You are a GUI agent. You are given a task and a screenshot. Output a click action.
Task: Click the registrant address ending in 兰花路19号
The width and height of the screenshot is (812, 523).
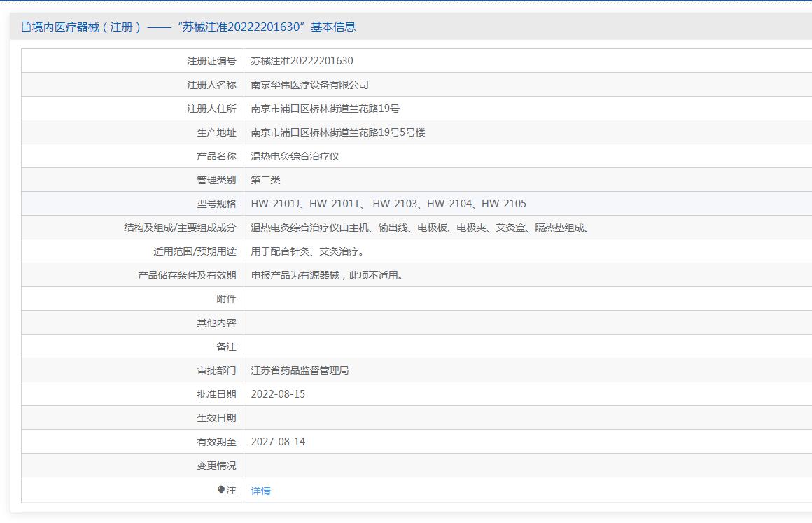click(x=325, y=109)
